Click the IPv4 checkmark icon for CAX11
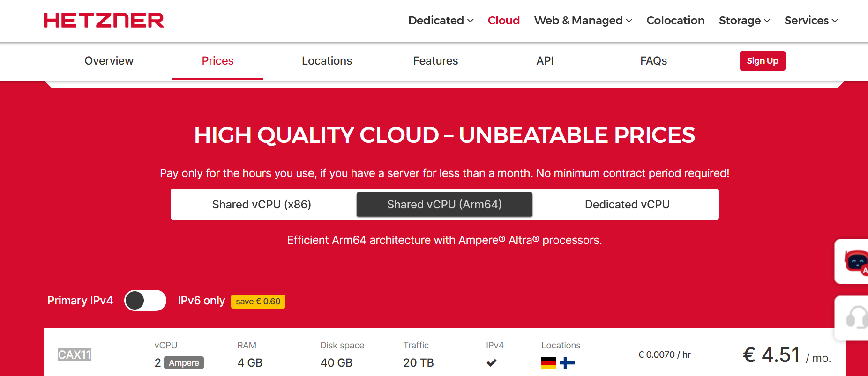The width and height of the screenshot is (868, 376). pos(491,362)
